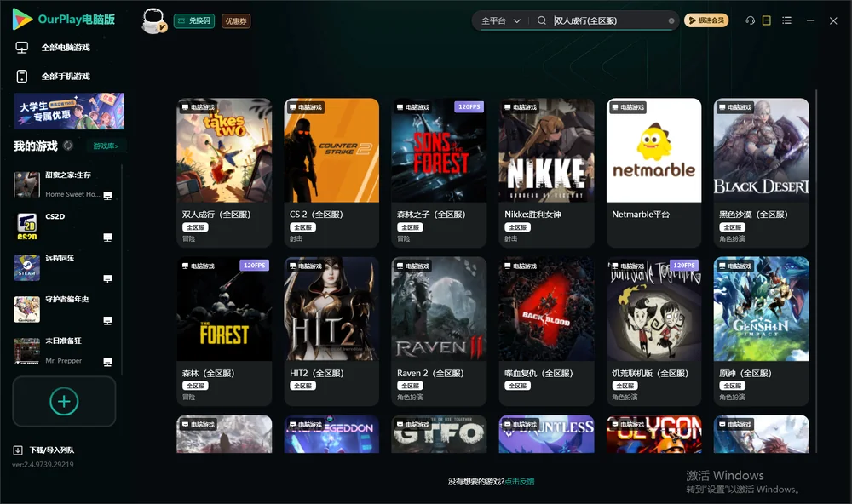Focus the game search input field
852x504 pixels.
608,20
